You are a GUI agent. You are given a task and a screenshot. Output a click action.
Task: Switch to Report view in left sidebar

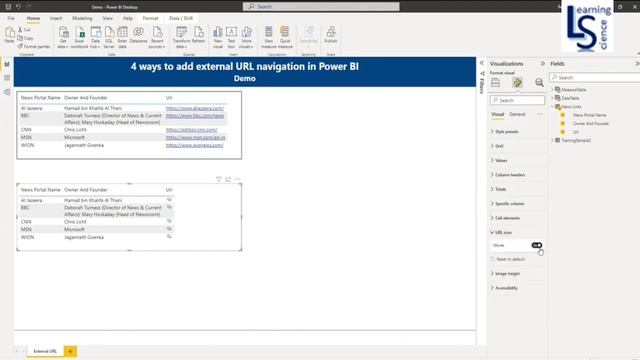(7, 64)
